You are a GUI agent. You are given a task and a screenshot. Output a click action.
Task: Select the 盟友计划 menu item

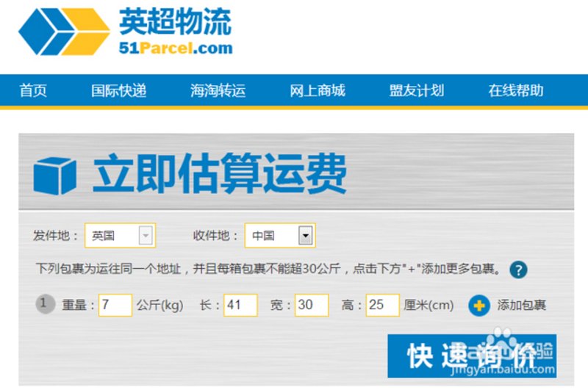[416, 90]
